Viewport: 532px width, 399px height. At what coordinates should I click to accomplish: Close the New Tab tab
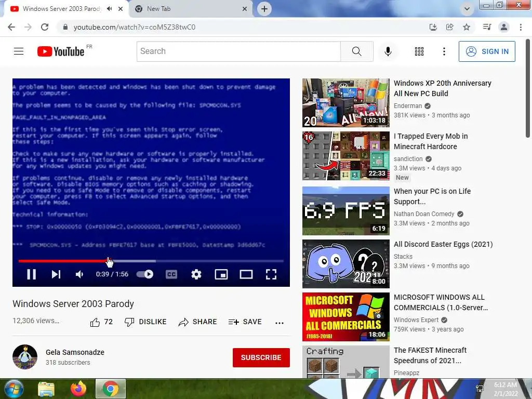pyautogui.click(x=245, y=9)
